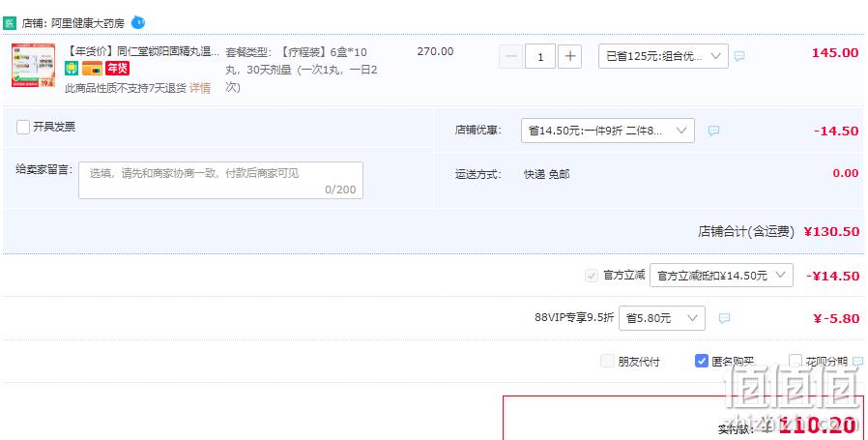The height and width of the screenshot is (440, 868).
Task: Expand the 已省125元:组合优惠 dropdown
Action: (x=663, y=56)
